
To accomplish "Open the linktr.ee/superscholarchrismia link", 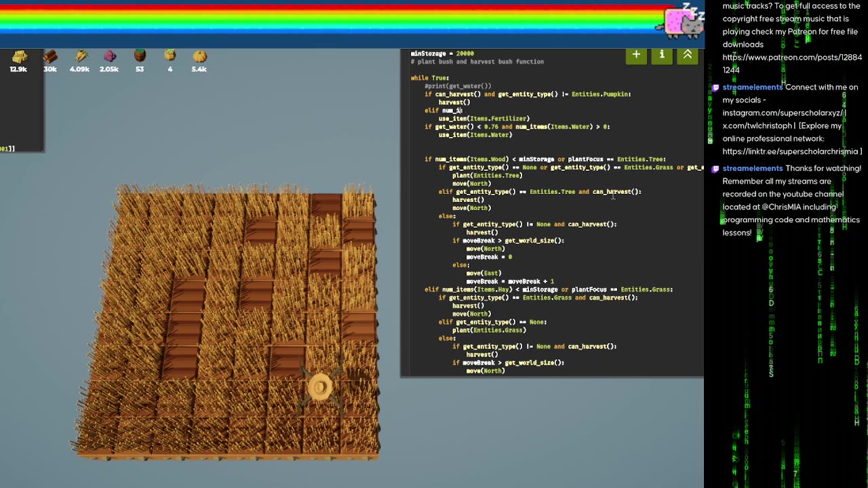I will click(x=790, y=152).
